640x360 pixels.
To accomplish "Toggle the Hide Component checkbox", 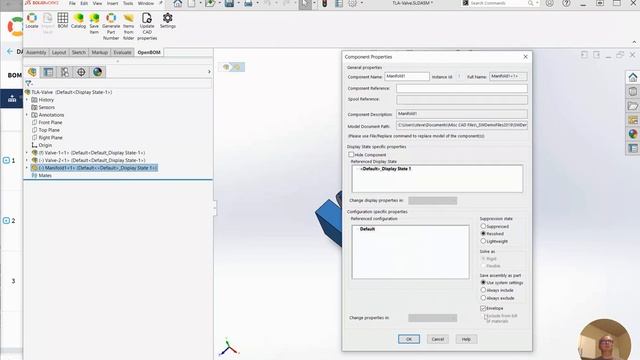I will [351, 155].
